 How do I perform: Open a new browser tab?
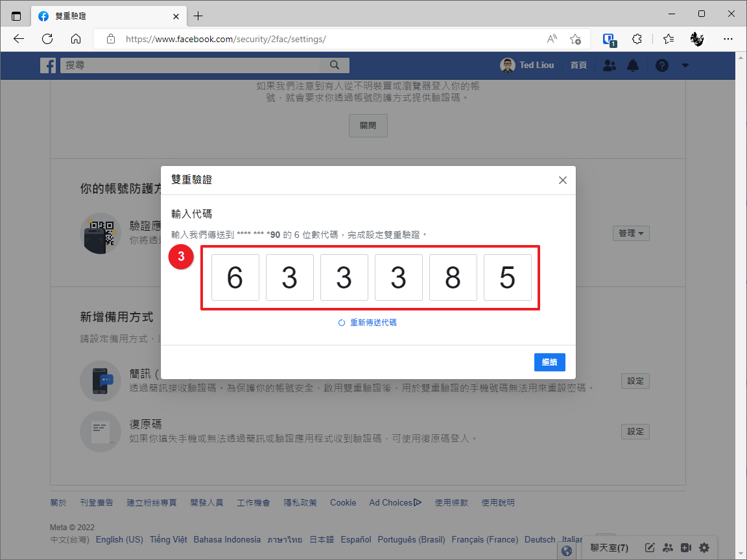click(x=198, y=16)
